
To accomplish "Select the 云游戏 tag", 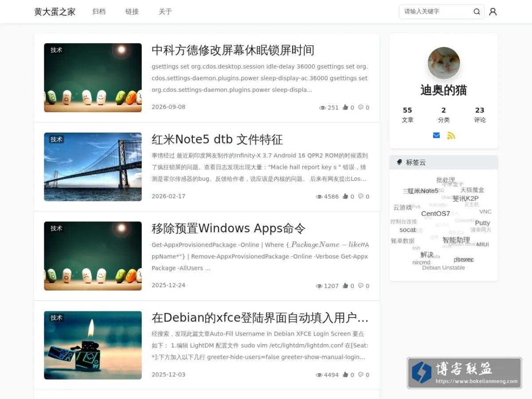I will (403, 207).
